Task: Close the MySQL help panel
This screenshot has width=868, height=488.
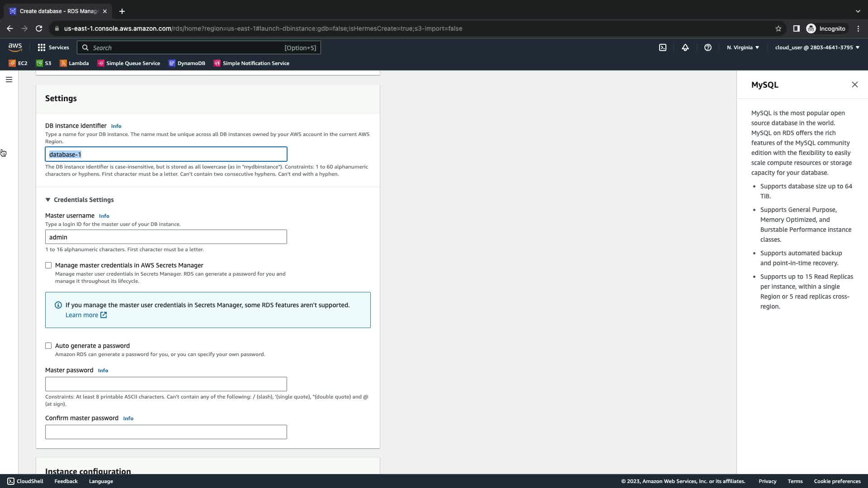Action: point(854,84)
